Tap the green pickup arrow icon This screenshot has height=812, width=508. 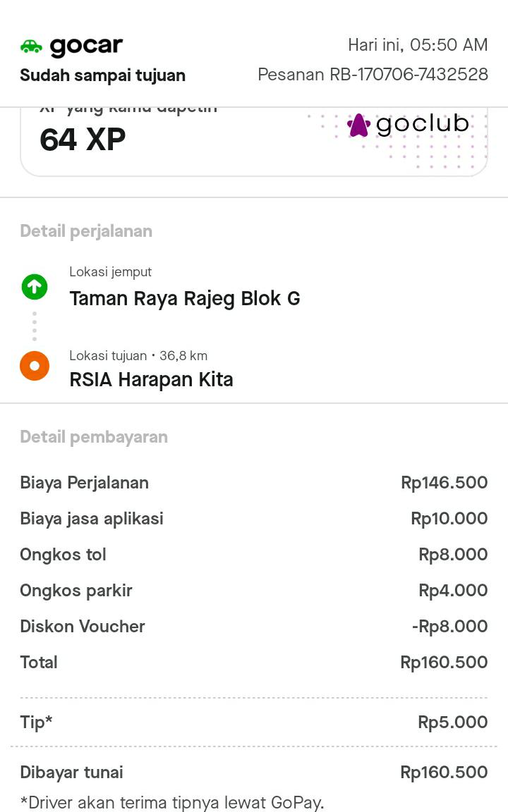pos(34,286)
